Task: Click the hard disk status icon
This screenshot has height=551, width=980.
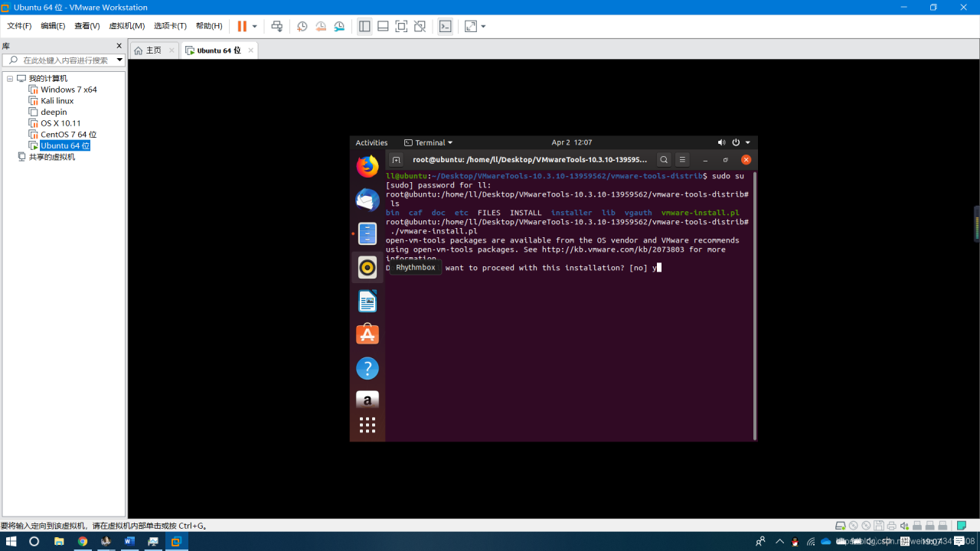Action: [x=841, y=525]
